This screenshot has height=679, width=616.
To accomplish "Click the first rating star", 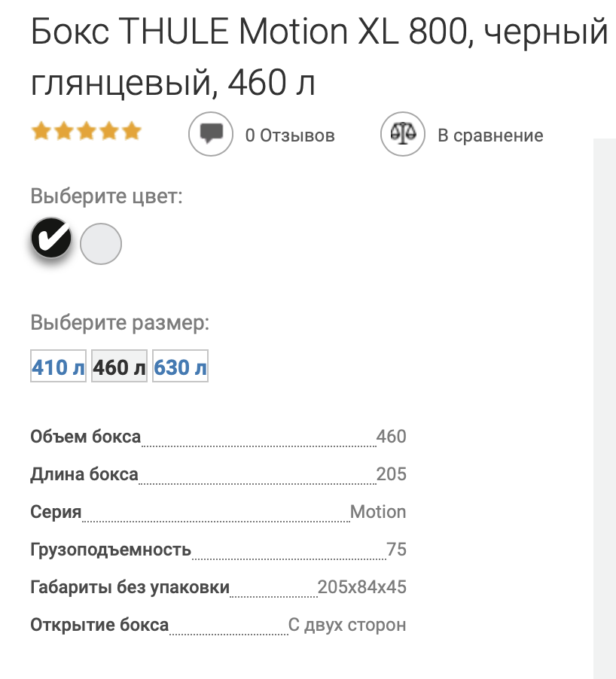I will tap(41, 131).
